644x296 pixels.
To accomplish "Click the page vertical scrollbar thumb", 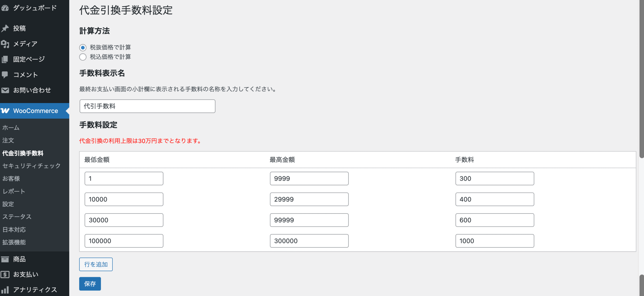I will point(642,79).
